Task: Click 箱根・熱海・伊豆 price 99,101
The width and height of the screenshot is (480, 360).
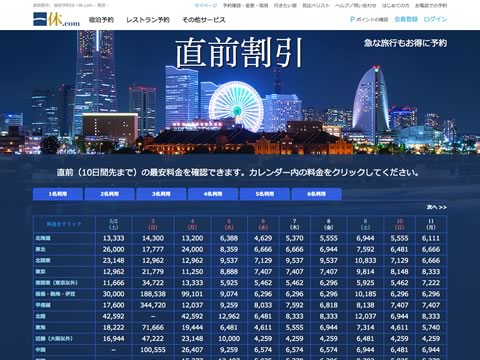Action: pos(192,294)
